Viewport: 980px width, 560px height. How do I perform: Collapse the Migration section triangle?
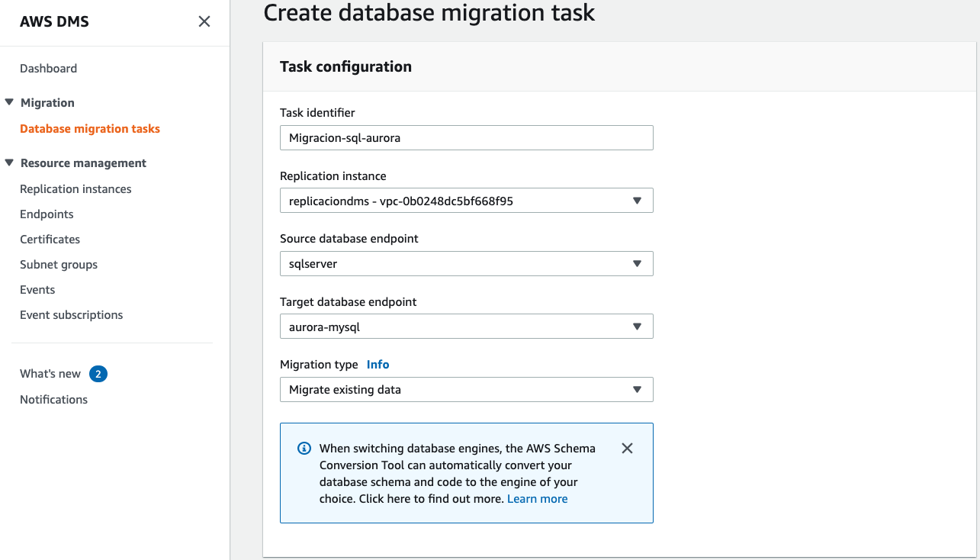tap(10, 102)
